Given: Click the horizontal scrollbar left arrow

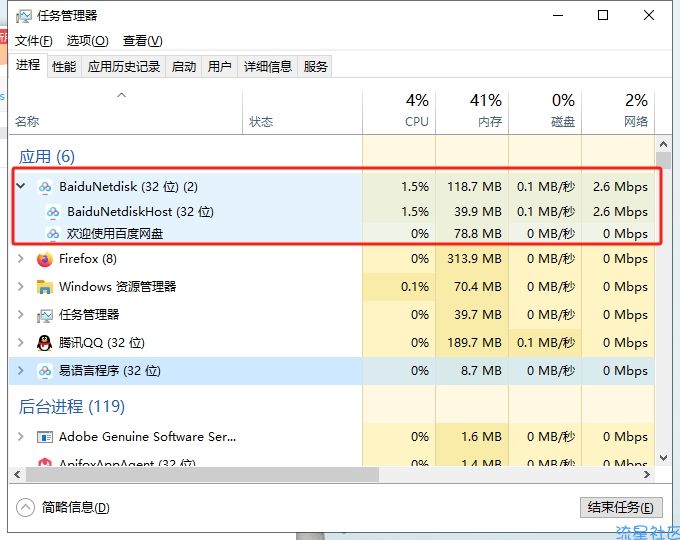Looking at the screenshot, I should coord(17,475).
